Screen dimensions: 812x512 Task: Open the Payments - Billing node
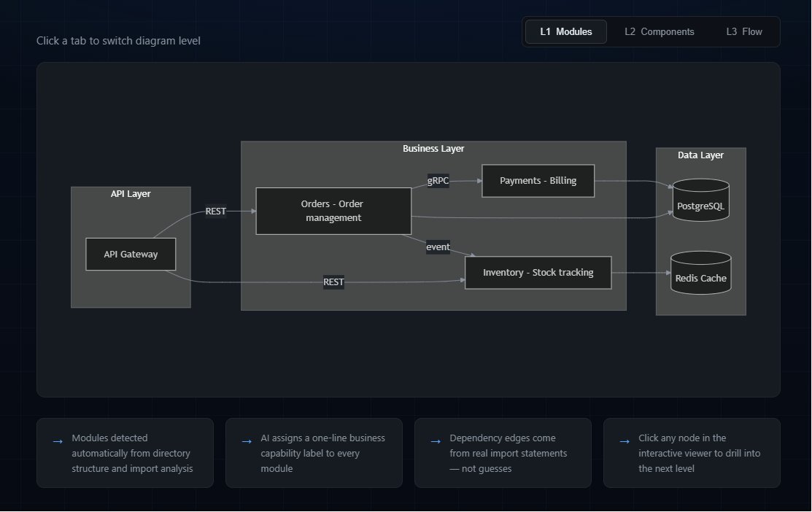pyautogui.click(x=538, y=181)
